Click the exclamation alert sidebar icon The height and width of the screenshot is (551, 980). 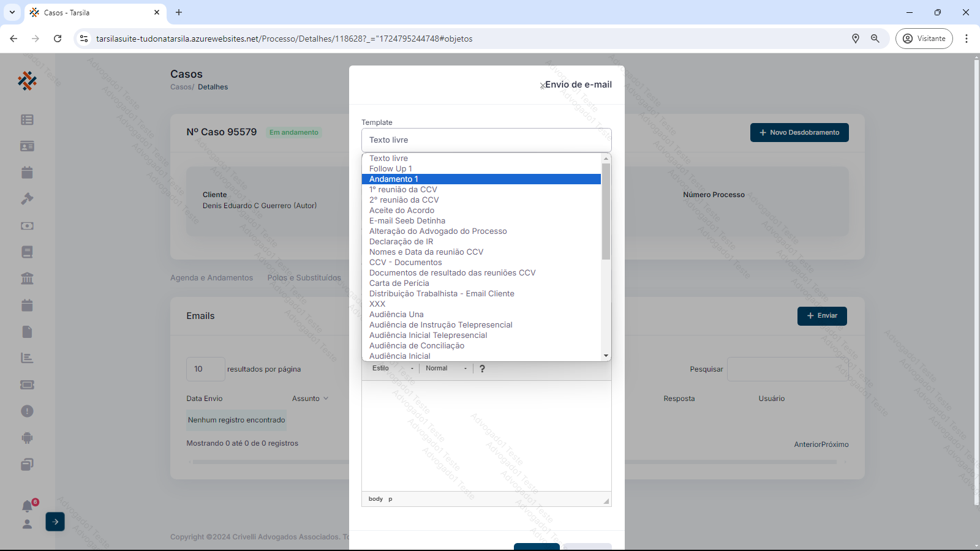(x=27, y=411)
